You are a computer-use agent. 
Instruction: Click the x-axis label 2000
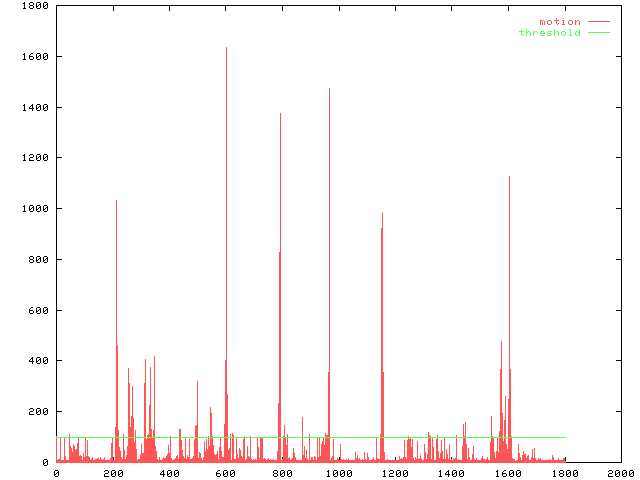[620, 473]
